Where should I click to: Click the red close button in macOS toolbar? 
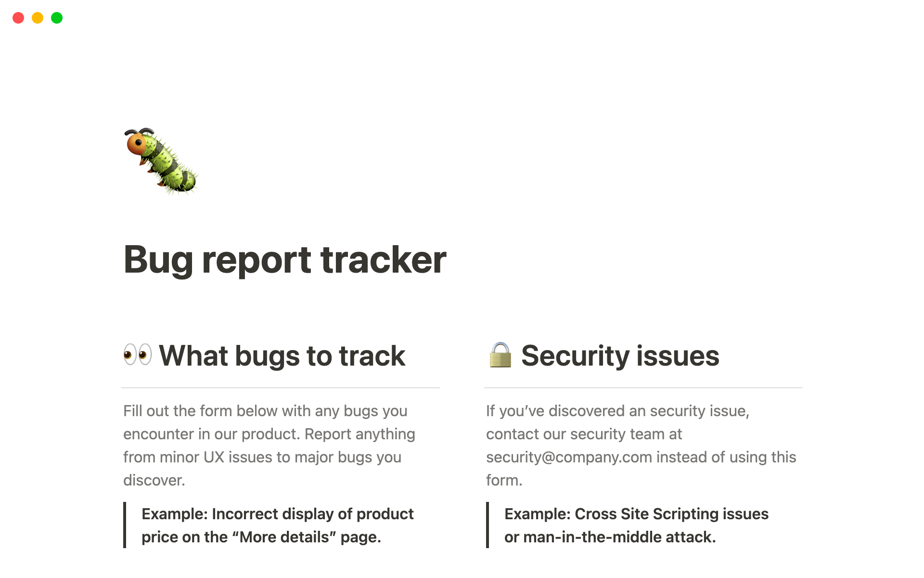[19, 17]
